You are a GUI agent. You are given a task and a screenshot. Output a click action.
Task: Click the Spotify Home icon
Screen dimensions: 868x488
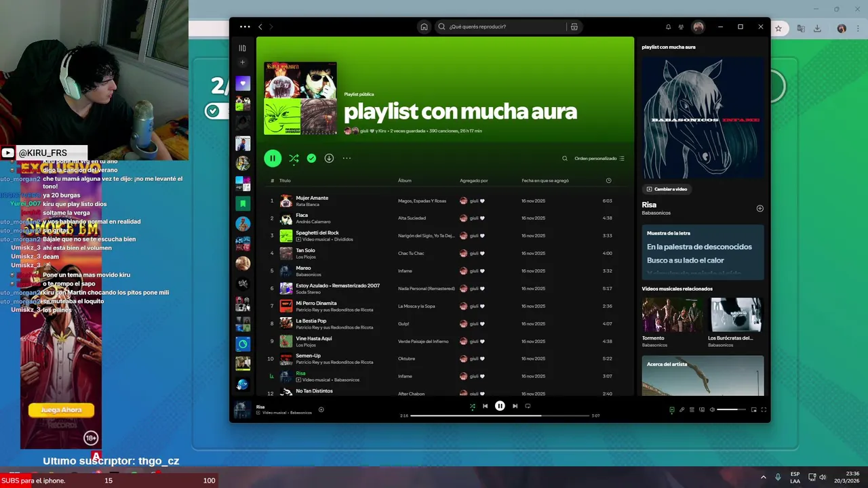pyautogui.click(x=424, y=27)
